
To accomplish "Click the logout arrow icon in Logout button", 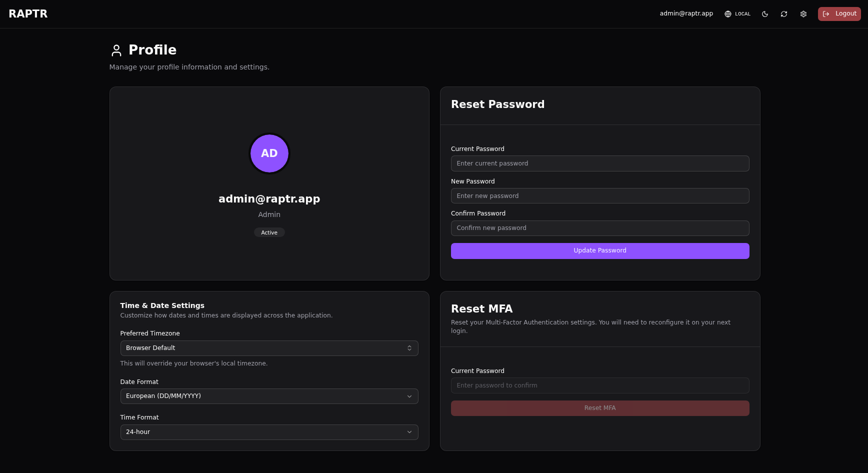I will click(x=825, y=13).
